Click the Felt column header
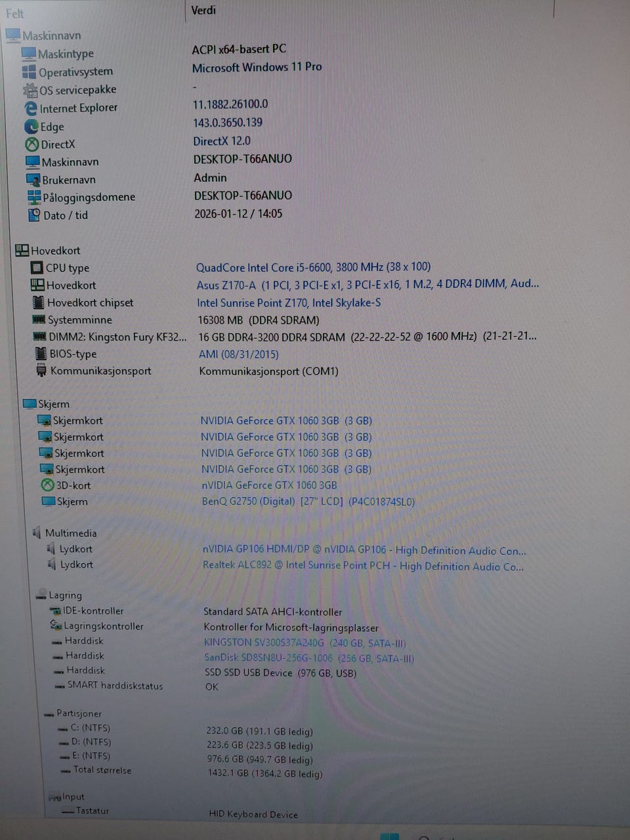630x840 pixels. click(x=14, y=13)
